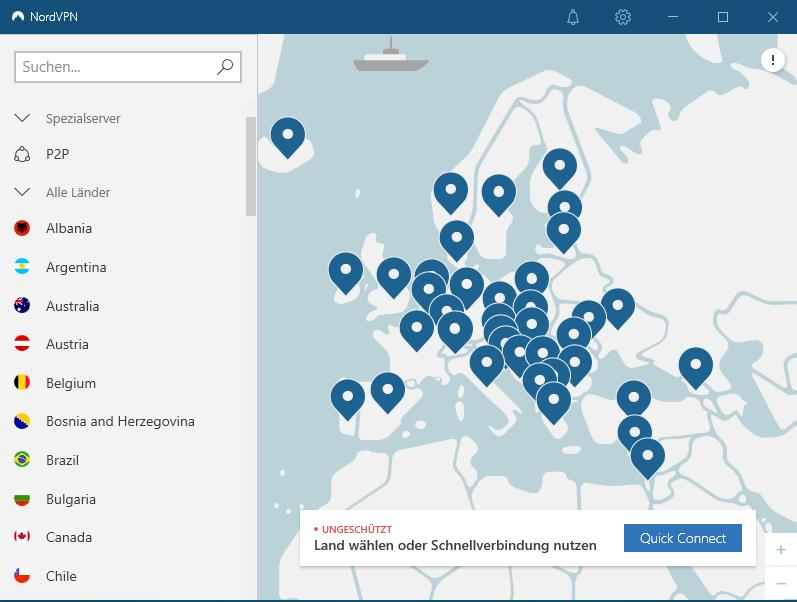797x602 pixels.
Task: Choose Austria in the country list
Action: [x=67, y=344]
